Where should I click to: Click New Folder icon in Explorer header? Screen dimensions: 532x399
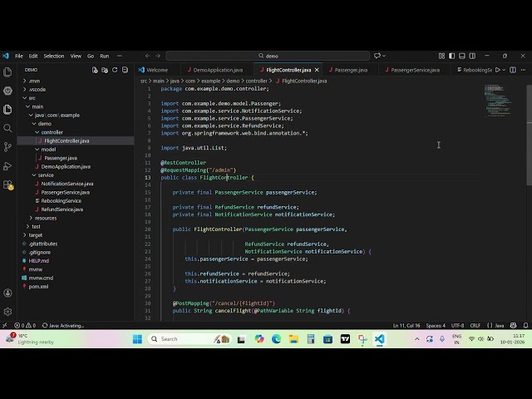(105, 70)
